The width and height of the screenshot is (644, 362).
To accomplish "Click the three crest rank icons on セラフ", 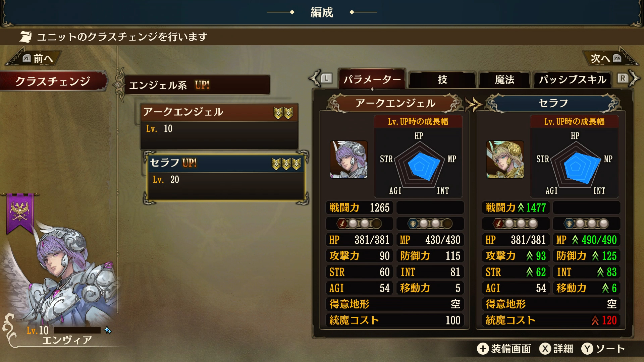I will 286,164.
